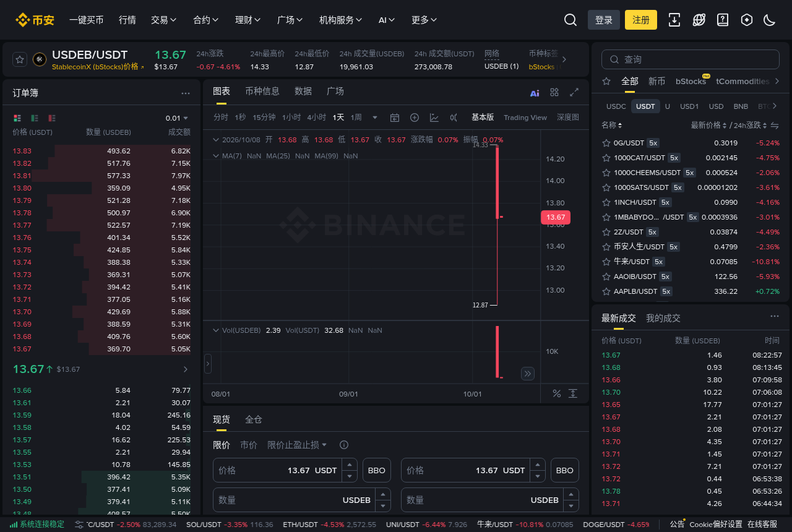Show sell orders only view
The image size is (792, 532).
pyautogui.click(x=52, y=118)
